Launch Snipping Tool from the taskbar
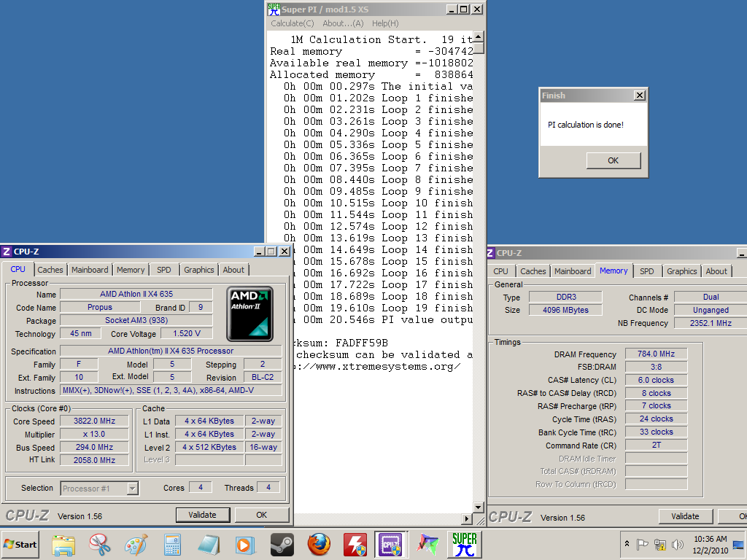 pos(100,544)
